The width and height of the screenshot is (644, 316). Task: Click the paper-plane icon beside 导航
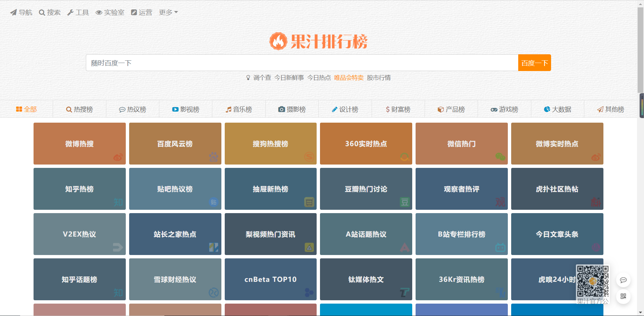click(x=13, y=12)
